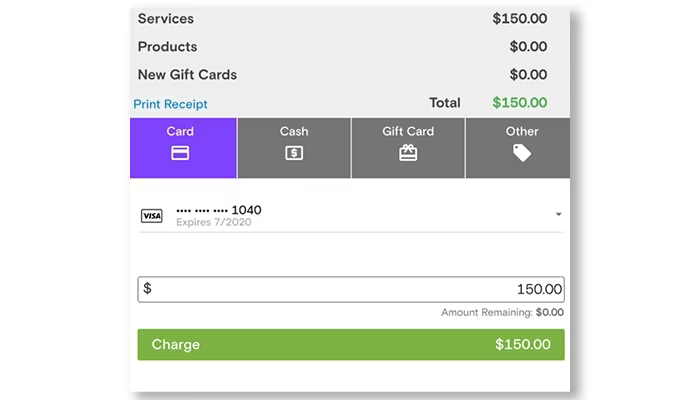Click the price tag Other icon
Image resolution: width=700 pixels, height=400 pixels.
pyautogui.click(x=522, y=153)
